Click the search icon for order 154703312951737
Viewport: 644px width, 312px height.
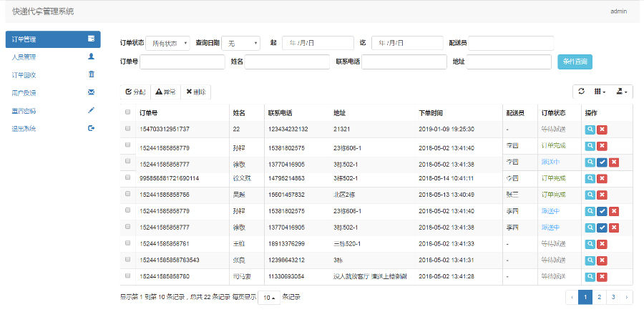(x=590, y=129)
